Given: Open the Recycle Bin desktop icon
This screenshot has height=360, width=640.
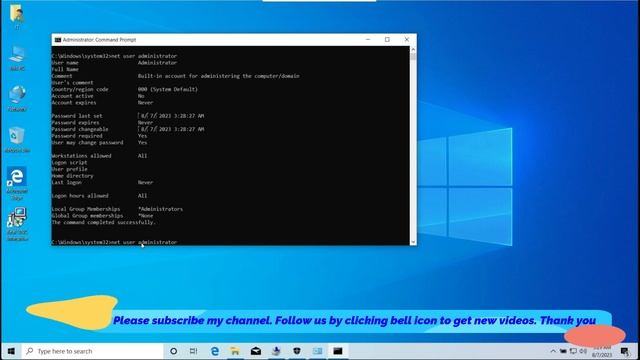Looking at the screenshot, I should click(x=17, y=140).
